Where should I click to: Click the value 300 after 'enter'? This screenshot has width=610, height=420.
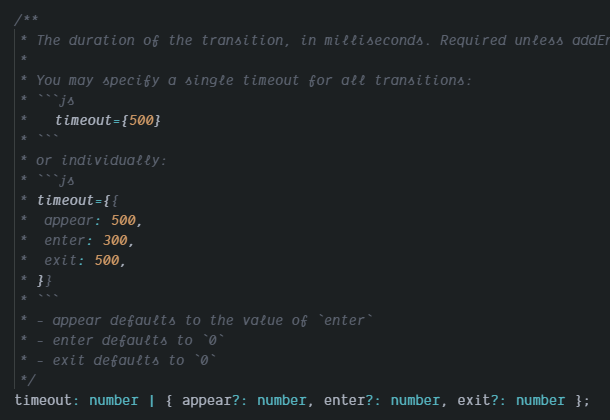point(115,241)
